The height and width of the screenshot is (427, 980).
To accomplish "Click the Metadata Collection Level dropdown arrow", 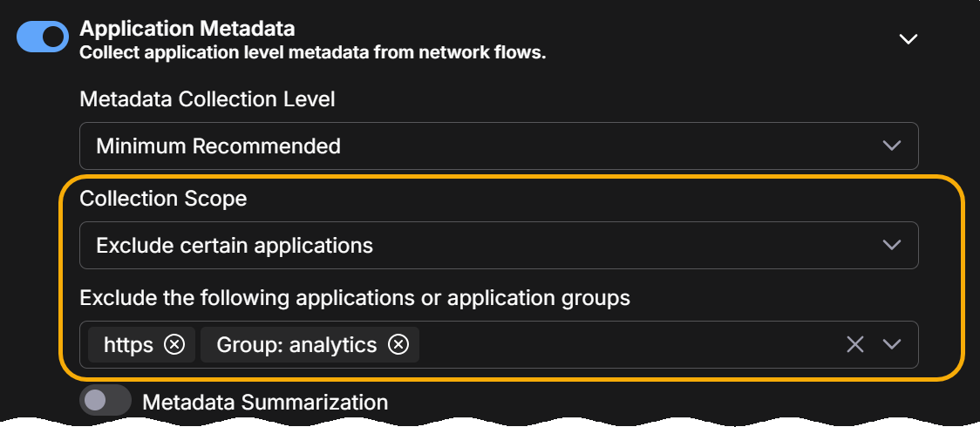I will pos(891,146).
